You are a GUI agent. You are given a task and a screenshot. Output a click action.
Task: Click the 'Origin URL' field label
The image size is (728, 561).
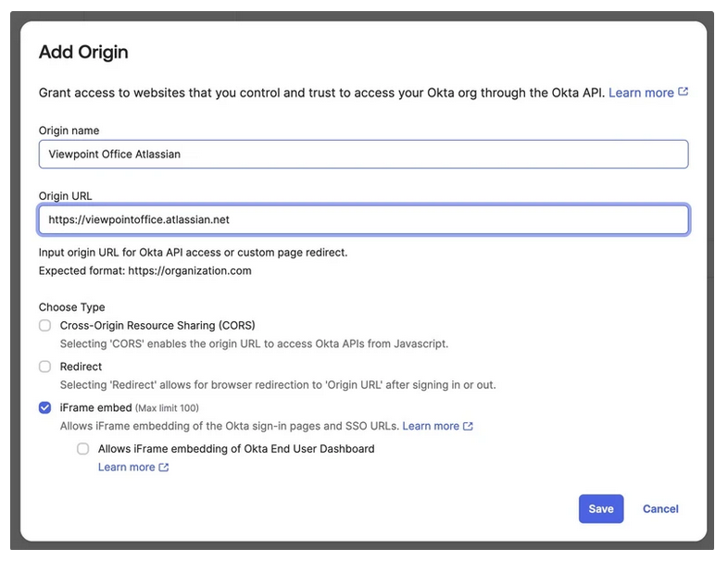65,196
